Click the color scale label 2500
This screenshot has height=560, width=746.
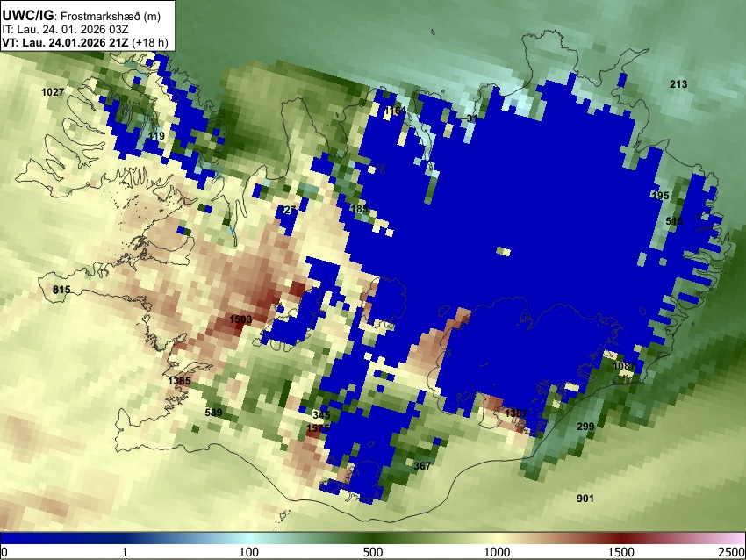coord(732,552)
